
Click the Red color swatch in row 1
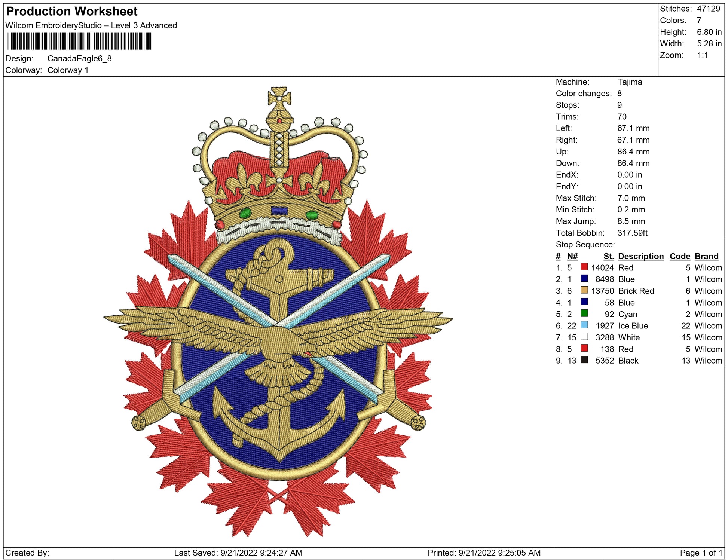click(584, 267)
